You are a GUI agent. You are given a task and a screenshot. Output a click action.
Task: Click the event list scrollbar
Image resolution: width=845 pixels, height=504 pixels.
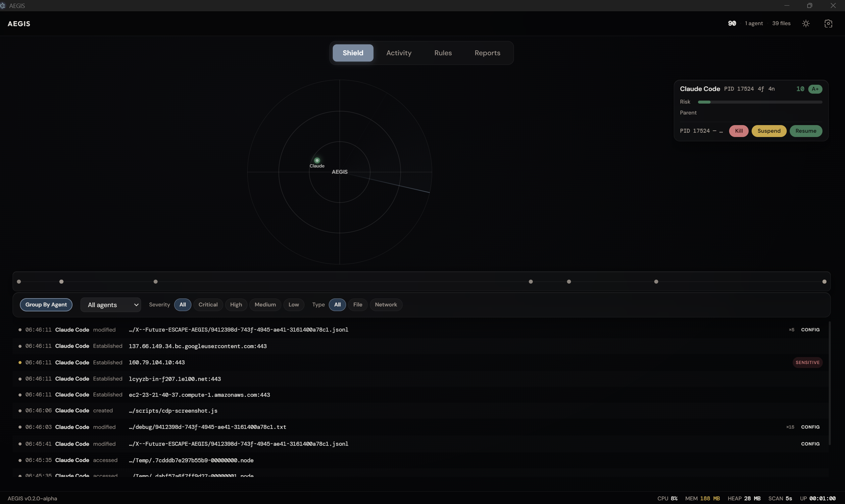coord(829,383)
